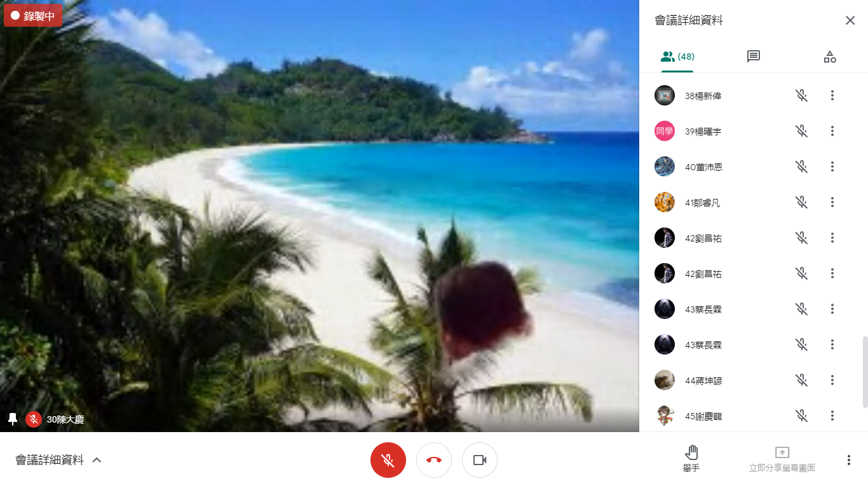Open more options for 40董沛恩

(x=832, y=166)
